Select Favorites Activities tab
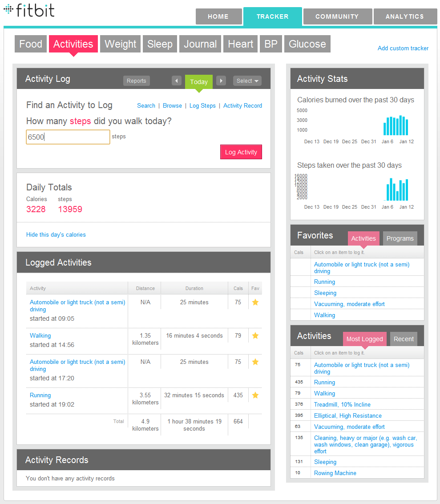This screenshot has width=440, height=504. [363, 238]
